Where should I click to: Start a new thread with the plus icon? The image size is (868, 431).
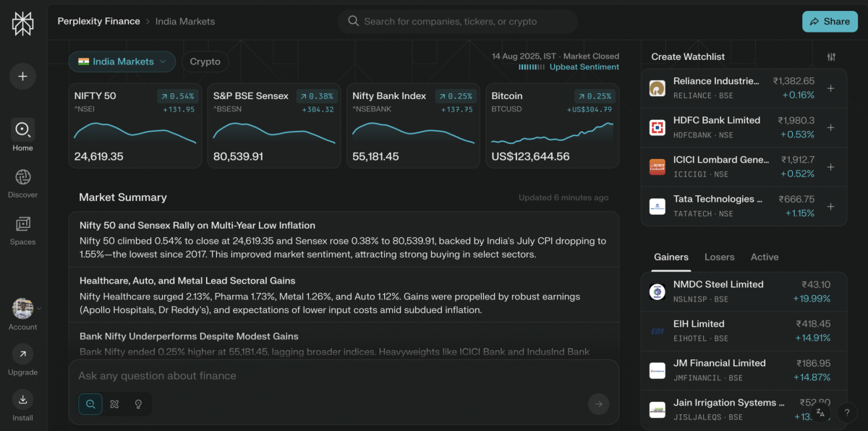tap(22, 76)
